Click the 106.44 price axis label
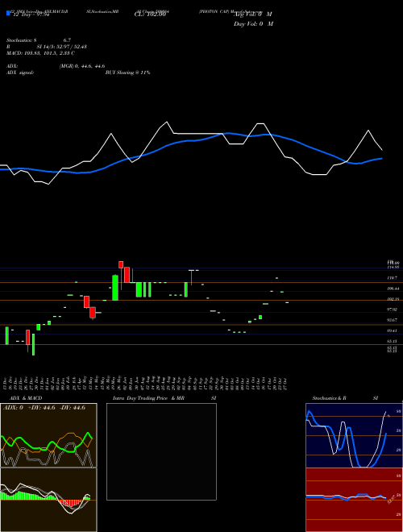The image size is (403, 532). click(x=393, y=289)
